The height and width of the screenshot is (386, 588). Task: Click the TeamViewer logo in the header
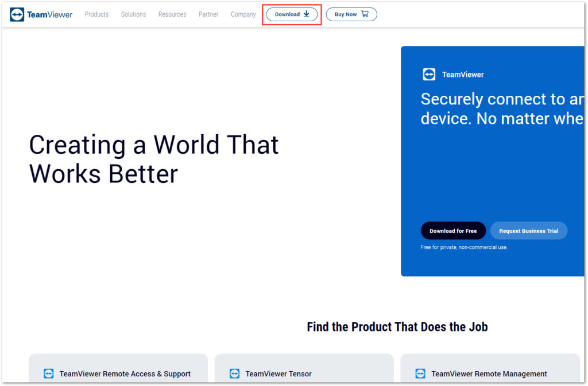coord(41,14)
